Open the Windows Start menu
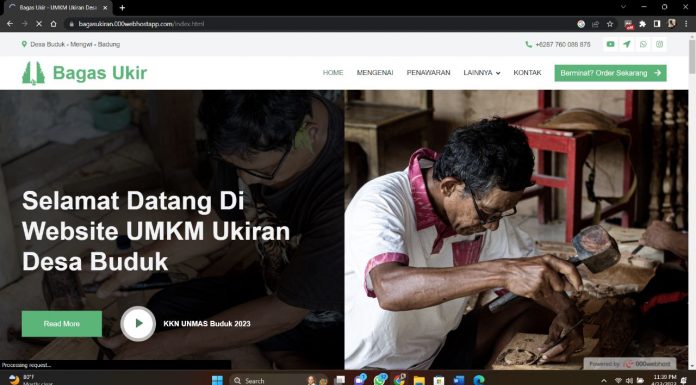The height and width of the screenshot is (385, 696). click(x=218, y=380)
